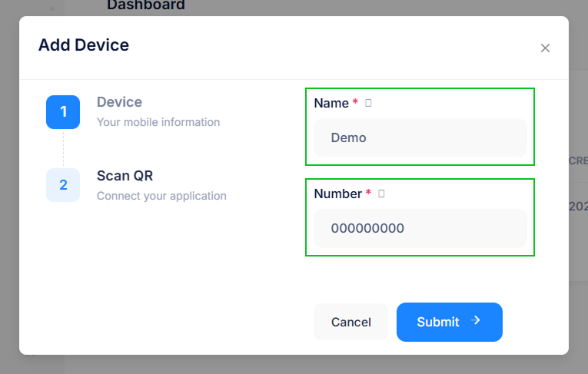Viewport: 588px width, 374px height.
Task: Close the Add Device dialog
Action: 545,48
